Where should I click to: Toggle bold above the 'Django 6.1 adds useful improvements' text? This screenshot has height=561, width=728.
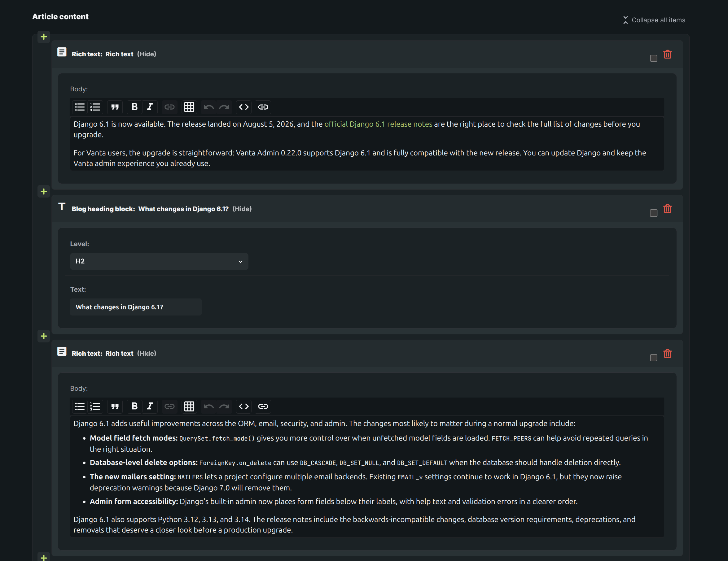pyautogui.click(x=134, y=406)
